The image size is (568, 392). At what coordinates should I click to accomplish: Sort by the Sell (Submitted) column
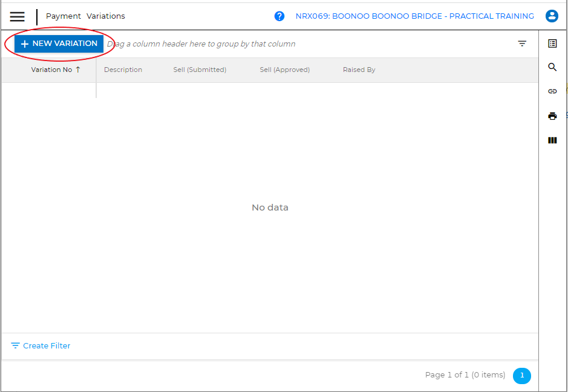(200, 70)
